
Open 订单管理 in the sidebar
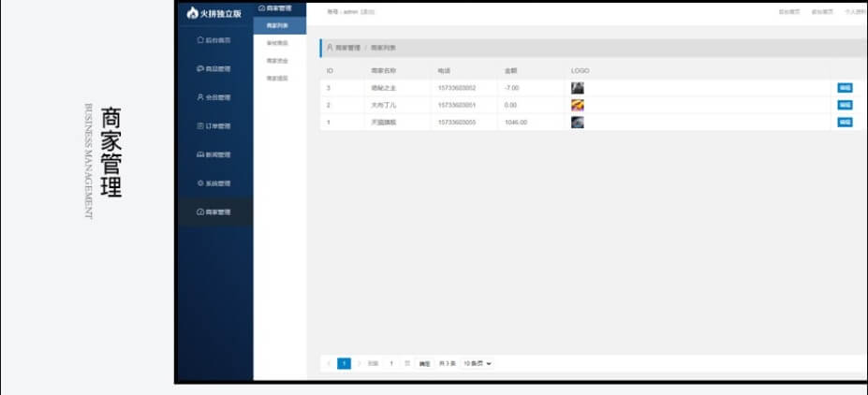[213, 126]
